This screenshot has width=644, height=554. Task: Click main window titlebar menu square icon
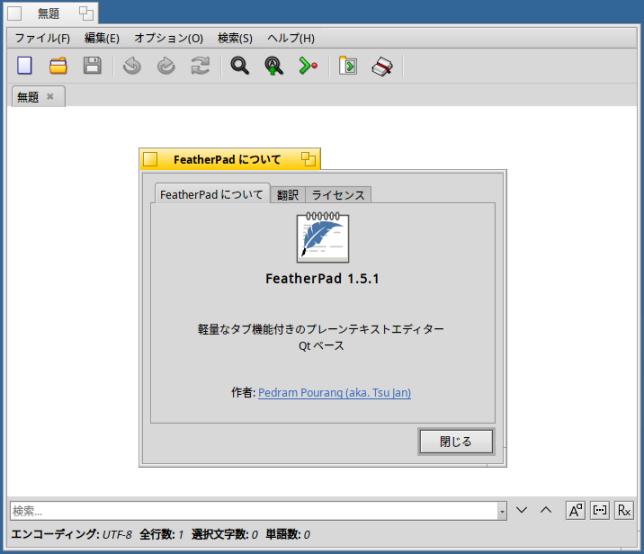(15, 14)
